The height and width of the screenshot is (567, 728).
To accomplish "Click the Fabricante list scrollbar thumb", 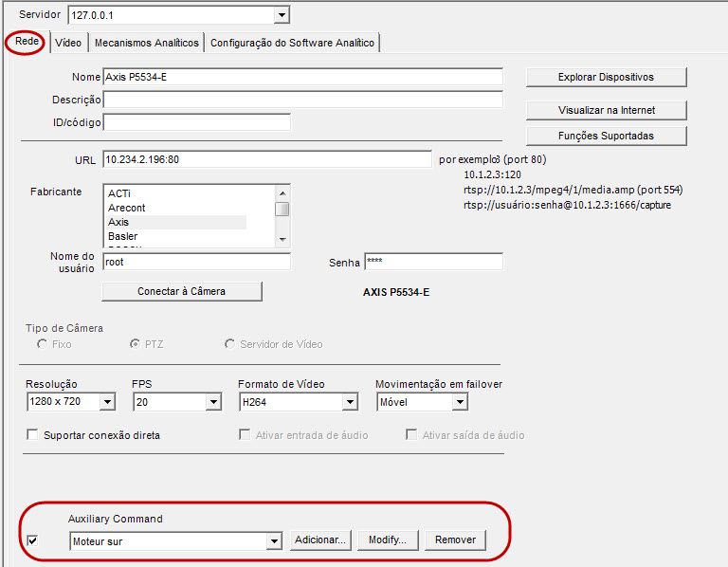I will [x=282, y=209].
